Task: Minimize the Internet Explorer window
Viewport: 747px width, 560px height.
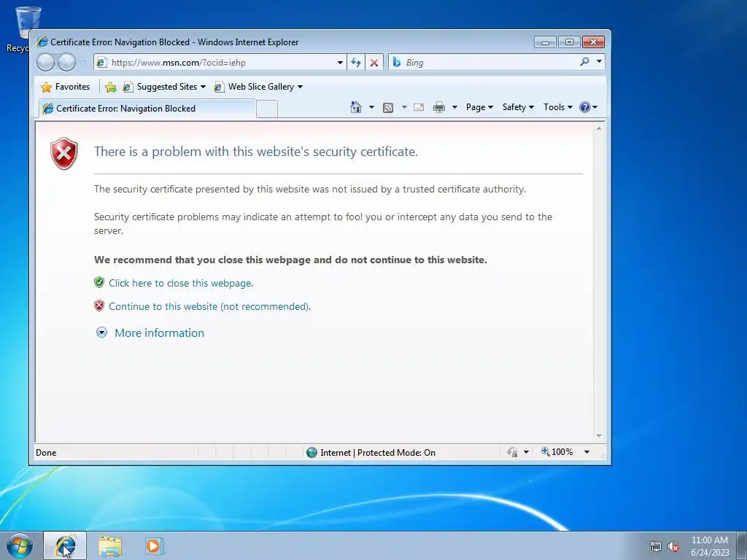Action: (545, 42)
